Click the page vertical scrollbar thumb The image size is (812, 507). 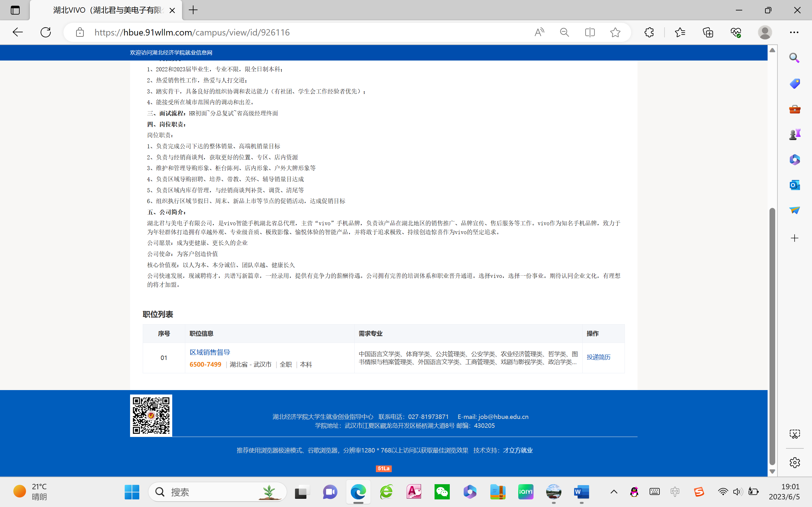coord(772,335)
